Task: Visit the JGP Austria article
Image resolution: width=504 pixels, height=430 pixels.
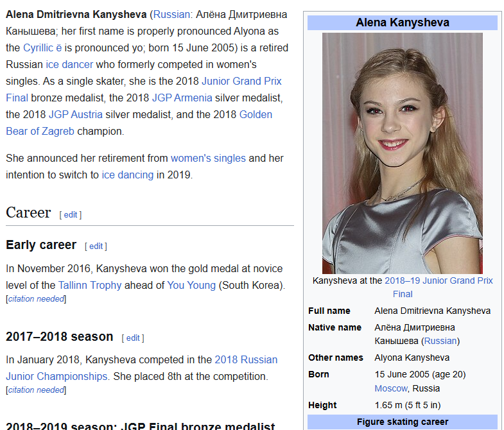Action: pyautogui.click(x=75, y=114)
